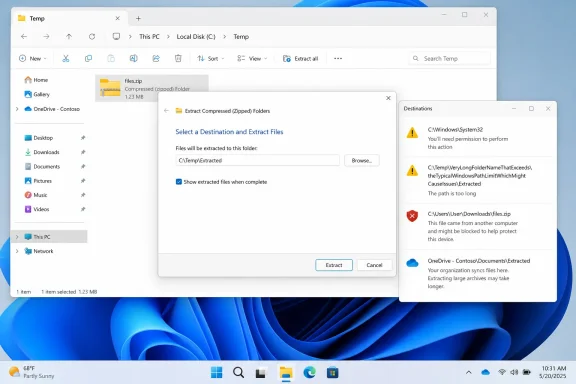Go up one folder level arrow
The height and width of the screenshot is (384, 576).
pos(69,36)
